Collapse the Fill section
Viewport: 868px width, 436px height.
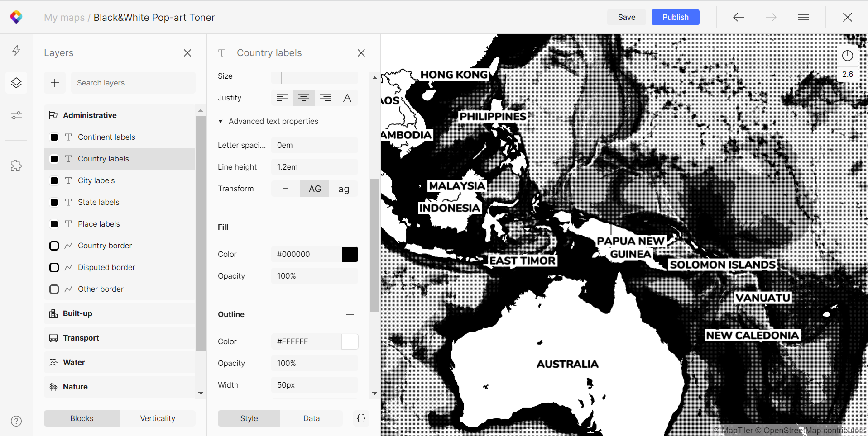pyautogui.click(x=350, y=227)
